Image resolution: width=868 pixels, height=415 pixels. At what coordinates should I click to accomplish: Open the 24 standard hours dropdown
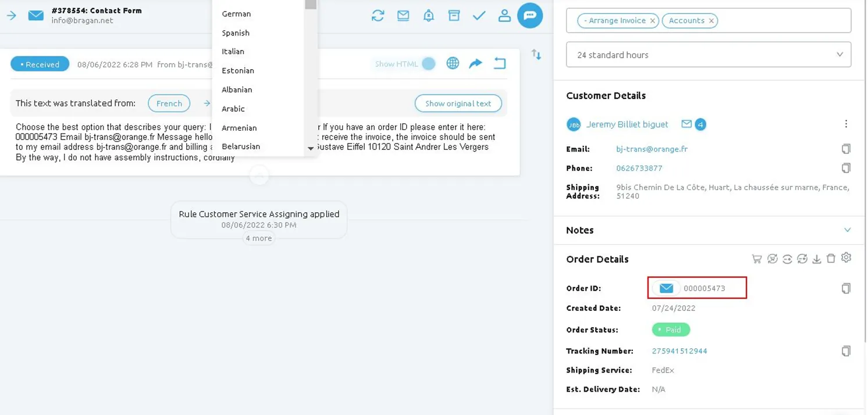tap(709, 55)
